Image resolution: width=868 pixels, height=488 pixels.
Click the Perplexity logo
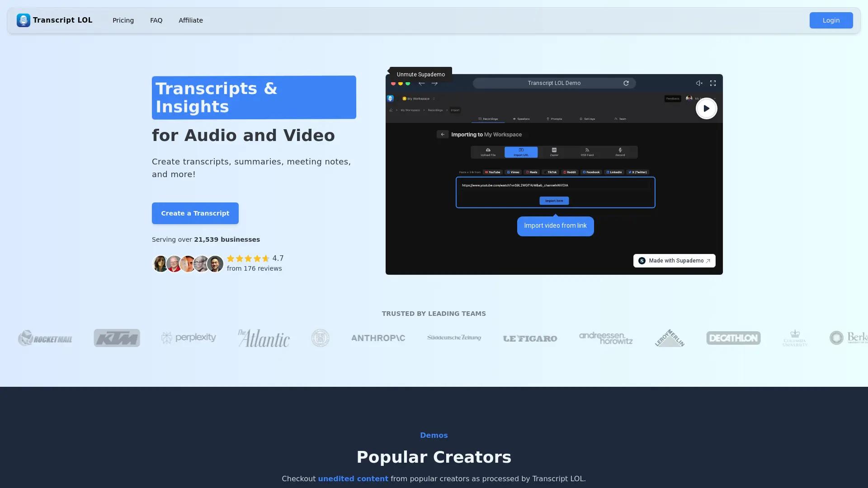pos(189,338)
